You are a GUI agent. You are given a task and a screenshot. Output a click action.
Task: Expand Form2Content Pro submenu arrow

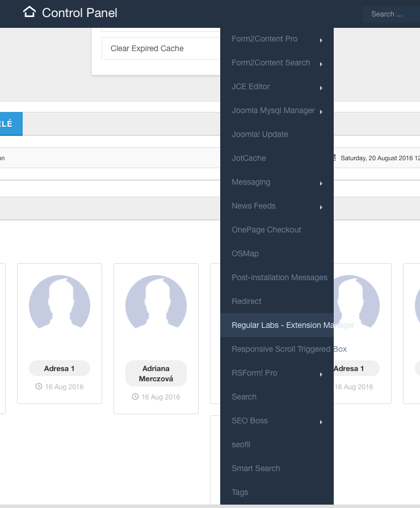[321, 40]
